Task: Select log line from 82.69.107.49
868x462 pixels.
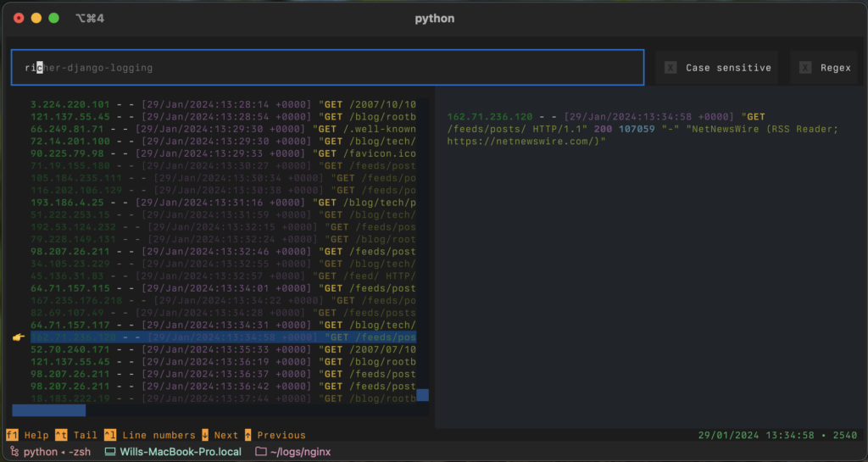Action: (223, 313)
